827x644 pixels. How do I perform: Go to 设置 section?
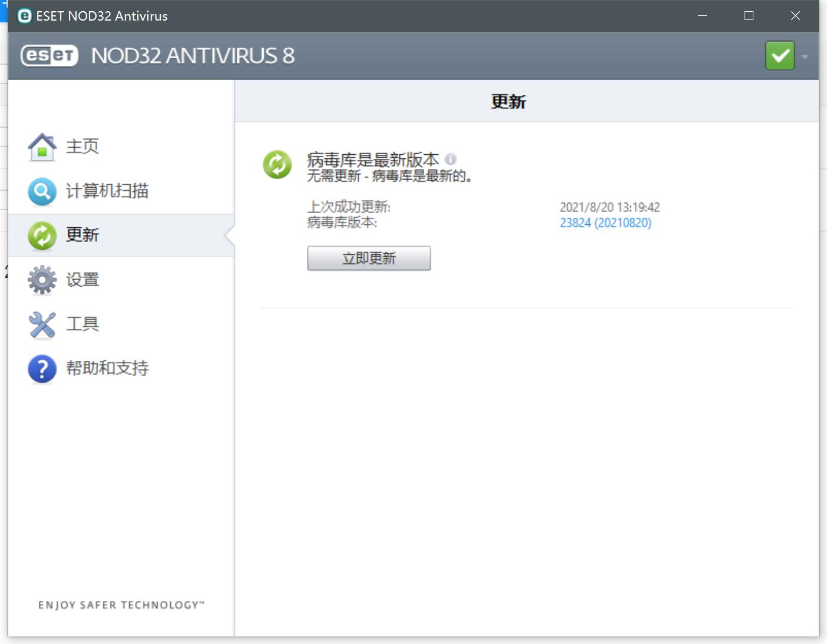pyautogui.click(x=82, y=280)
